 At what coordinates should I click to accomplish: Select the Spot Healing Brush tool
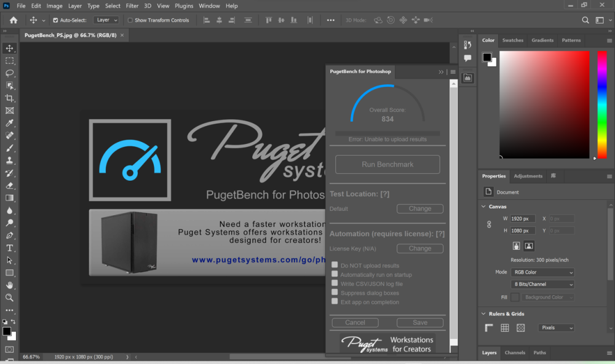[x=9, y=136]
